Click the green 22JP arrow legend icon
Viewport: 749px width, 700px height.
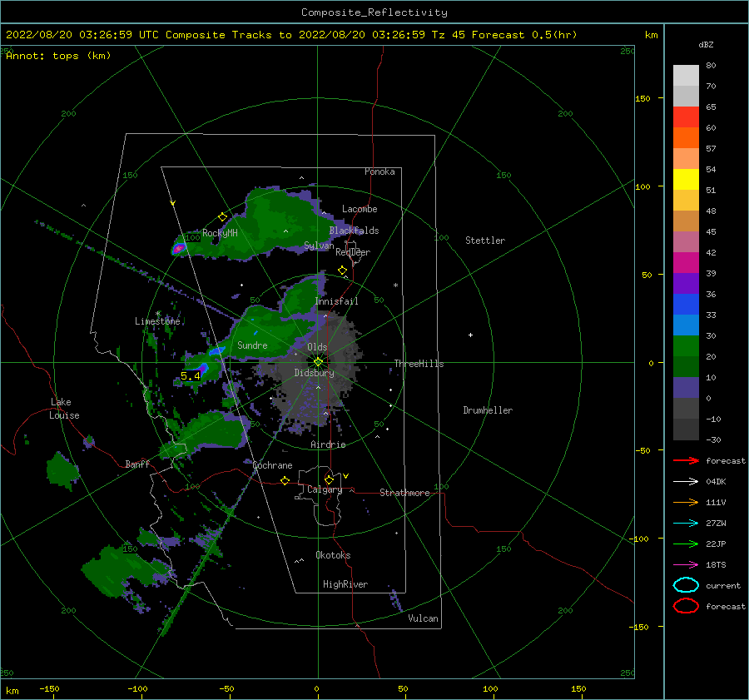[686, 544]
